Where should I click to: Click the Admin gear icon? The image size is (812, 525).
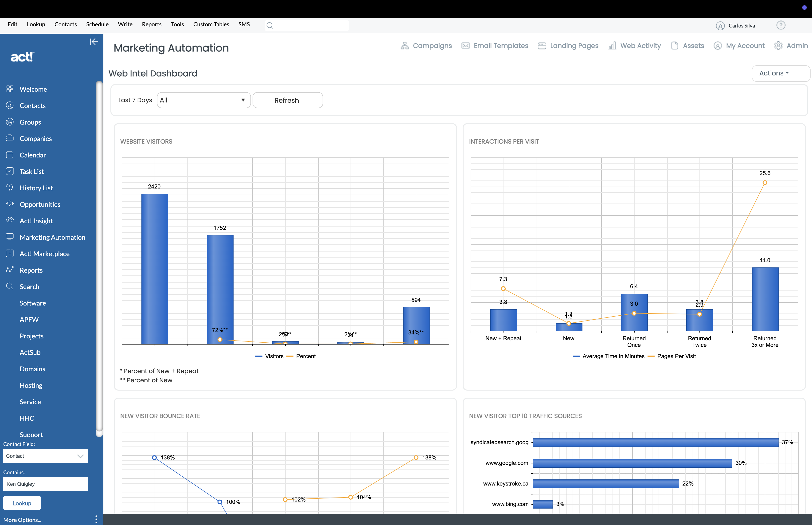click(x=778, y=46)
